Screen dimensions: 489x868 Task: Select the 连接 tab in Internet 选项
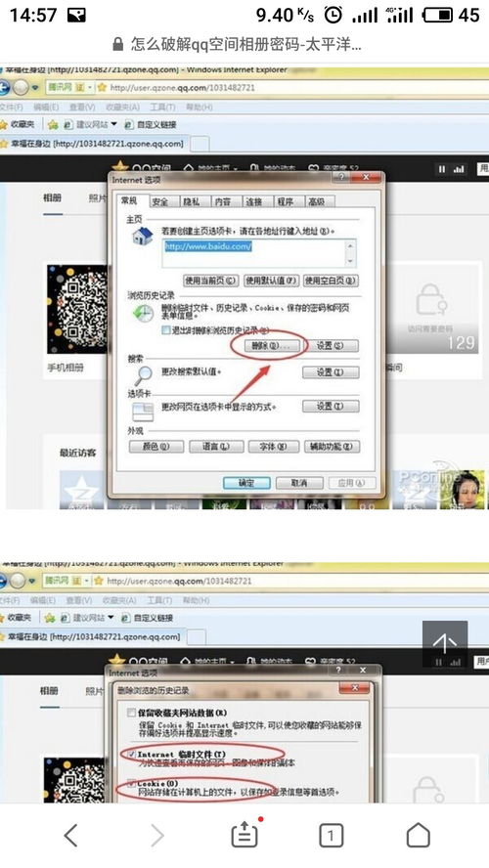tap(254, 202)
